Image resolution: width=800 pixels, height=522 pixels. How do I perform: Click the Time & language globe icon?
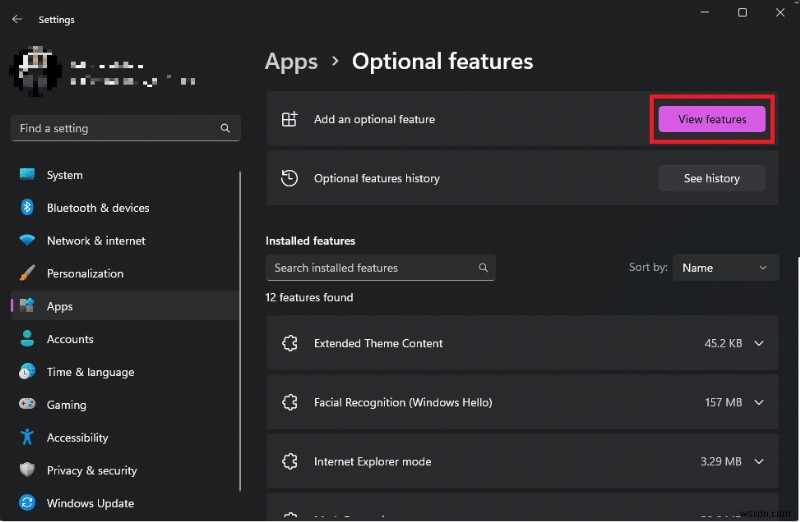point(27,371)
